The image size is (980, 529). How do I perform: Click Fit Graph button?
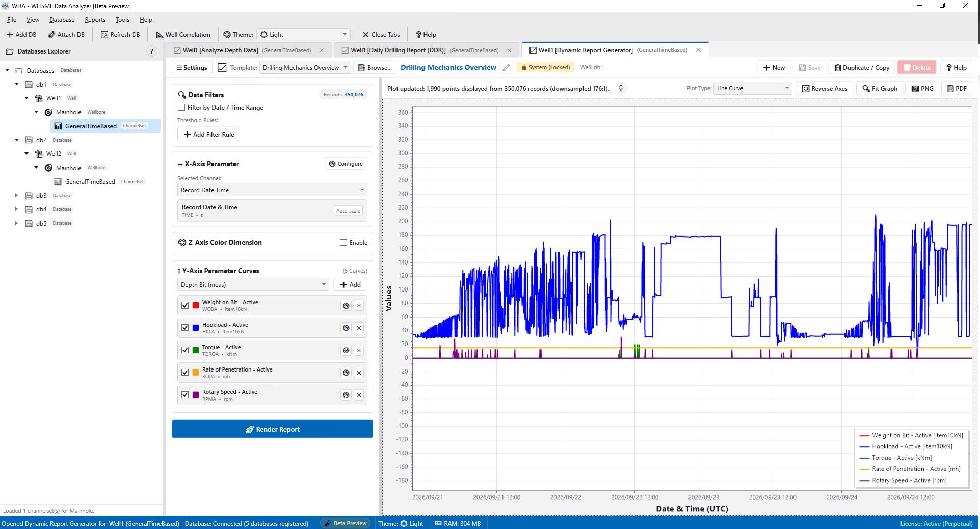(880, 88)
